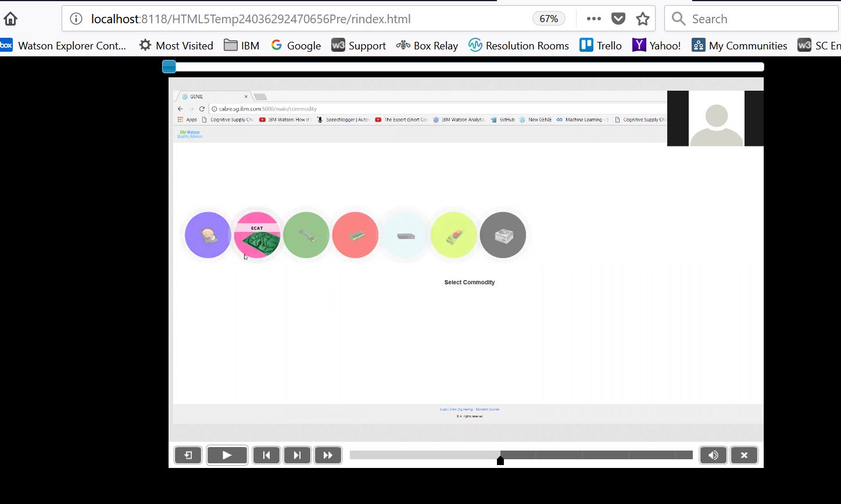The width and height of the screenshot is (841, 504).
Task: Click the blue slider handle above video
Action: 169,67
